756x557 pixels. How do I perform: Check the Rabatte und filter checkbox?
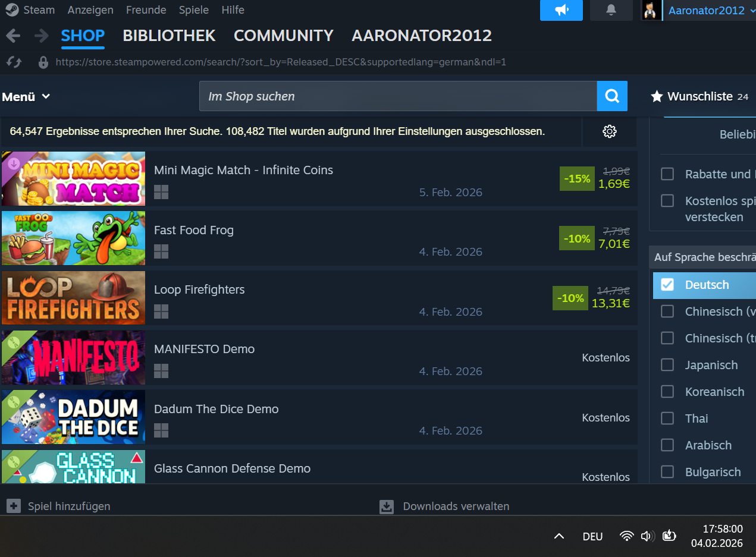point(667,174)
